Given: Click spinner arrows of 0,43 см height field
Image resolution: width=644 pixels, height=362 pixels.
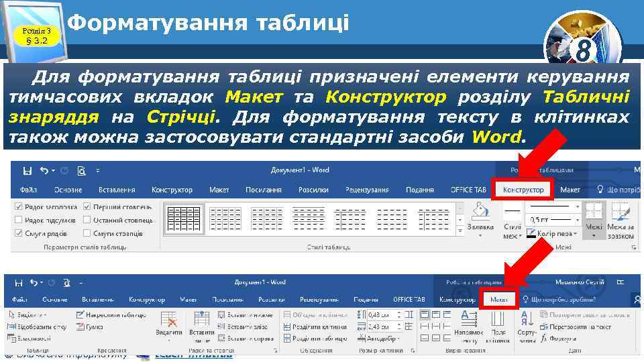Looking at the screenshot, I should tap(398, 315).
